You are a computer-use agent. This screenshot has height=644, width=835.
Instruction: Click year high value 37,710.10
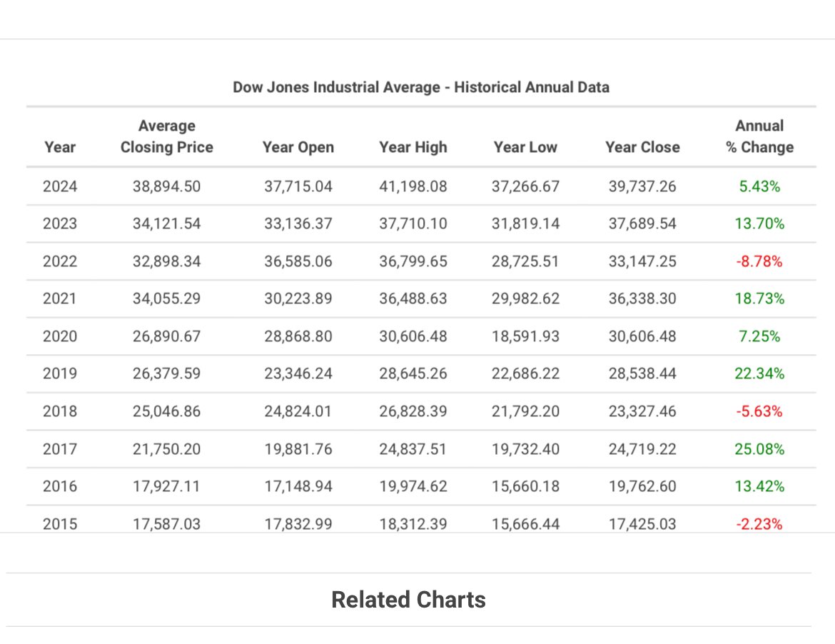point(413,223)
